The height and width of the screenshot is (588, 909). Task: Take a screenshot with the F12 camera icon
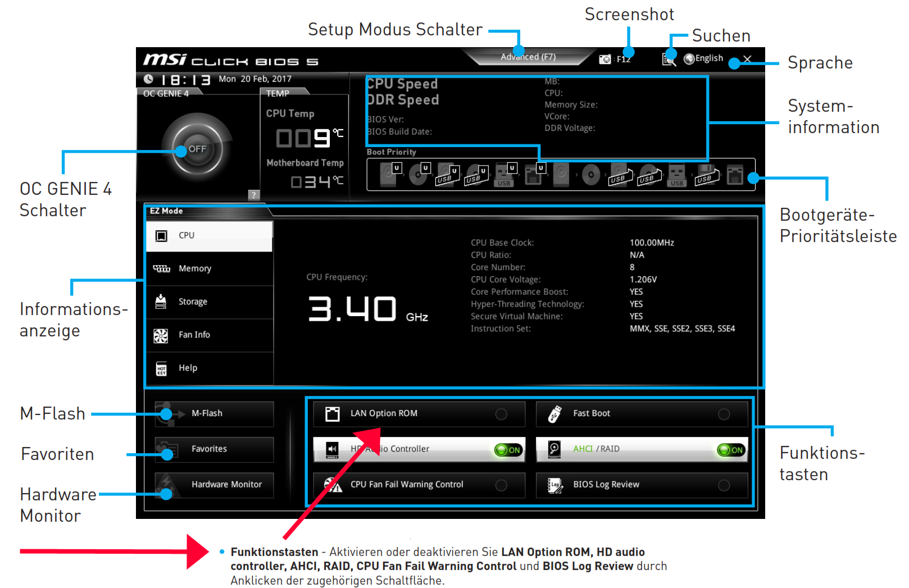(605, 59)
